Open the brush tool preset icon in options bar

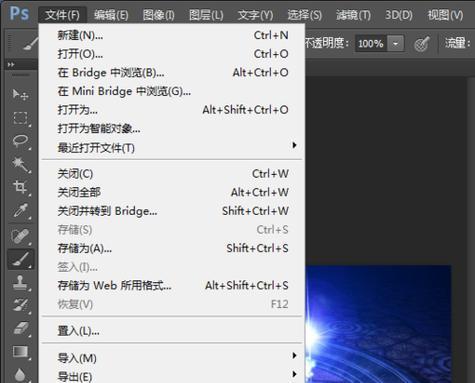(x=31, y=44)
